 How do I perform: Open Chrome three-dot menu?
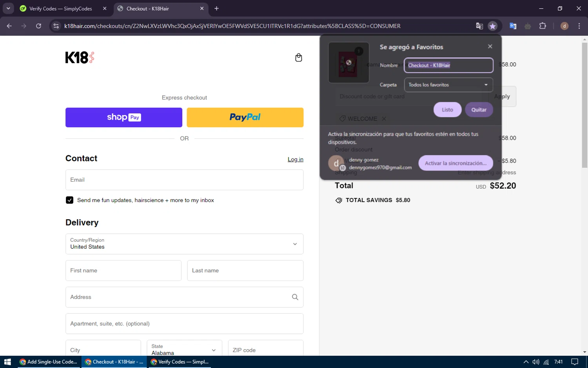coord(579,26)
